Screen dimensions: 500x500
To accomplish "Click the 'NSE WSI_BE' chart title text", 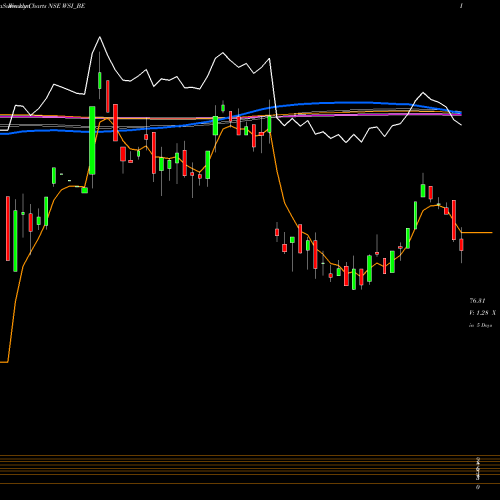I will pyautogui.click(x=67, y=6).
